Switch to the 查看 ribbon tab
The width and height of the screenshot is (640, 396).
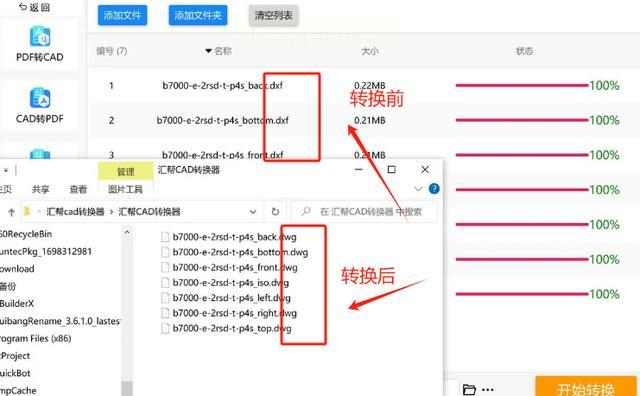coord(78,189)
